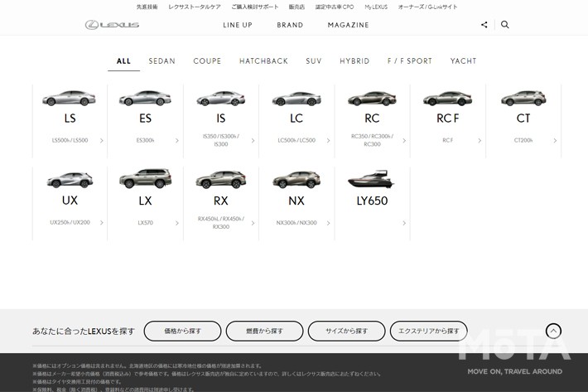Switch to the F / F SPORT tab
The height and width of the screenshot is (392, 588).
coord(410,61)
